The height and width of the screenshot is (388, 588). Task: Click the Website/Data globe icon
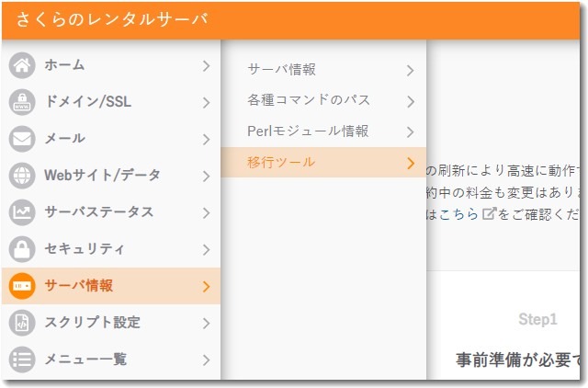22,176
